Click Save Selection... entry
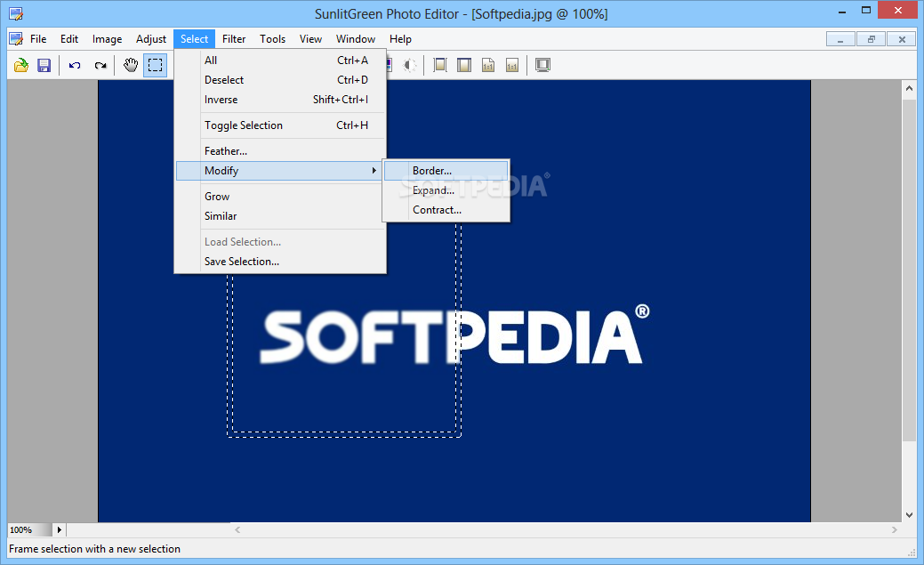The width and height of the screenshot is (924, 565). (280, 262)
